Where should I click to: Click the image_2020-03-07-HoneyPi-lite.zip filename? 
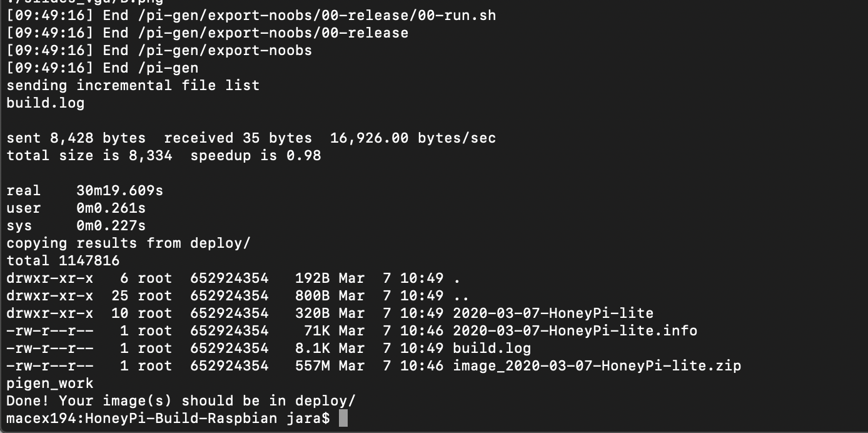point(597,365)
